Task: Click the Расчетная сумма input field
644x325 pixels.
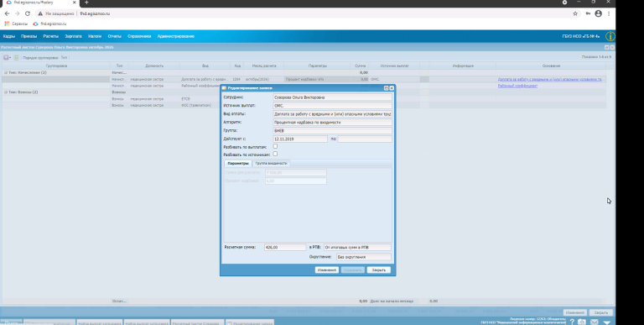Action: tap(285, 248)
